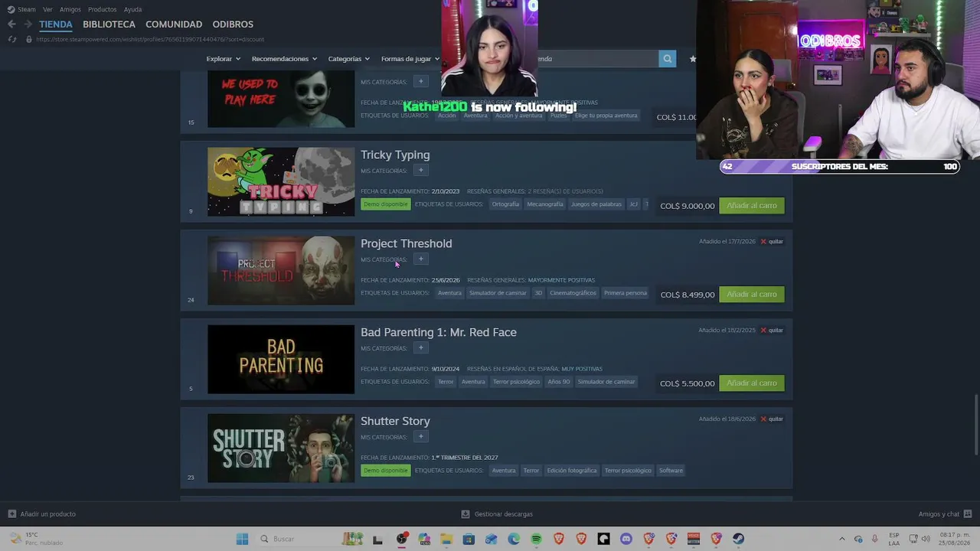
Task: Go back with the Steam back arrow
Action: pyautogui.click(x=11, y=24)
